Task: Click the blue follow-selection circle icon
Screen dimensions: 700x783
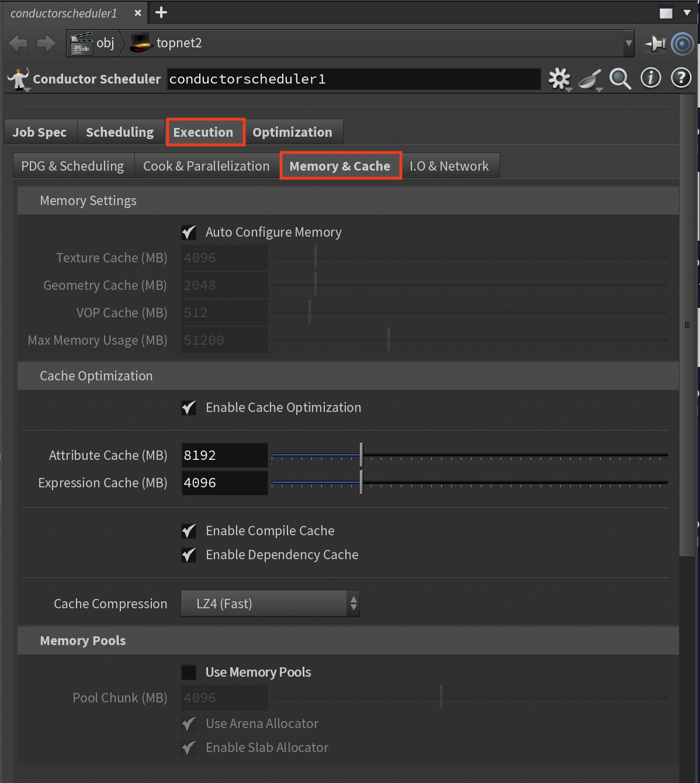Action: 682,44
